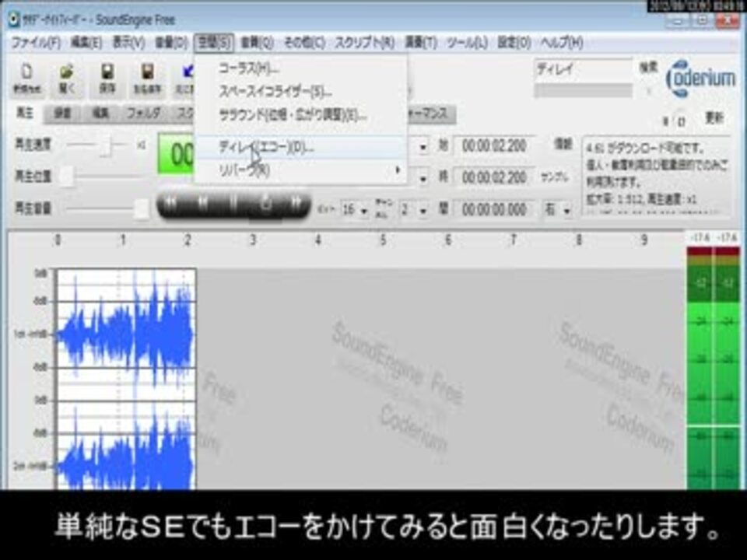
Task: Click the loop playback transport button
Action: [x=265, y=203]
